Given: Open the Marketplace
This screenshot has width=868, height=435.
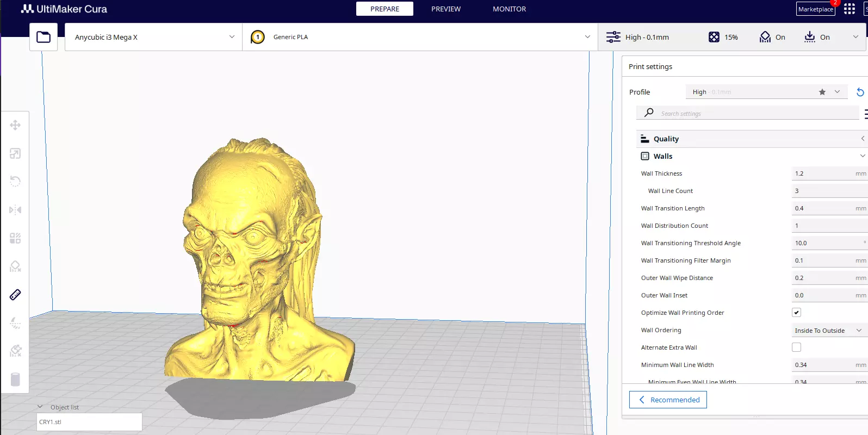Looking at the screenshot, I should tap(815, 9).
